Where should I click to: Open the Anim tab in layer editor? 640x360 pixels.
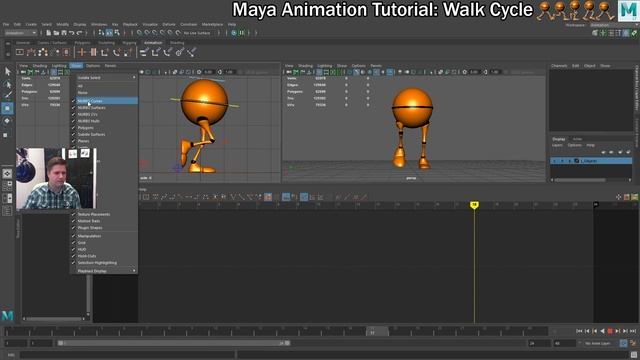coord(577,139)
